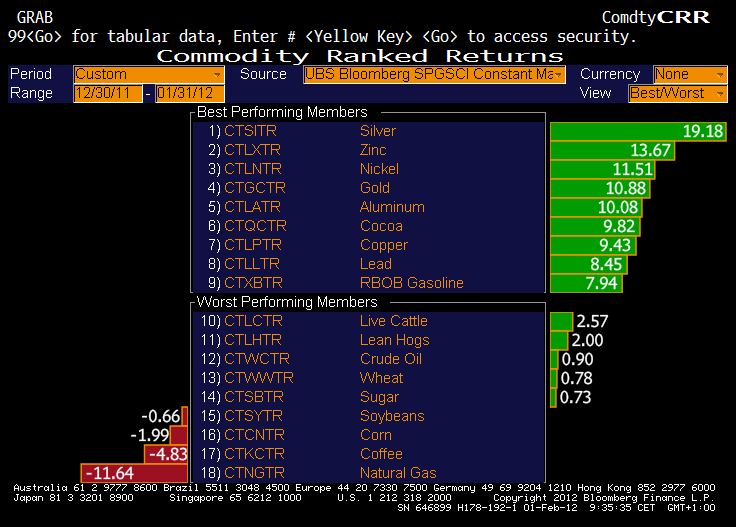Select the CTQCTR ticker link

[255, 226]
